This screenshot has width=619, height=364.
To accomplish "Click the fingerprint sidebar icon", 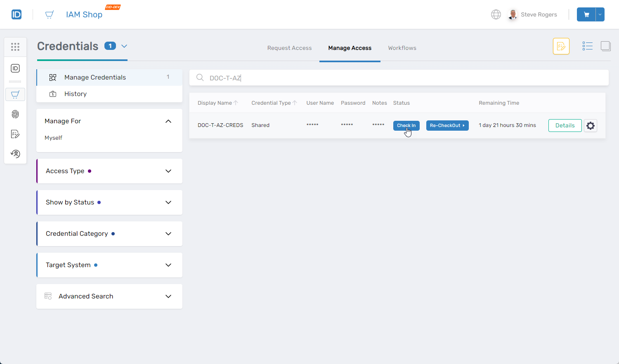I will tap(15, 114).
